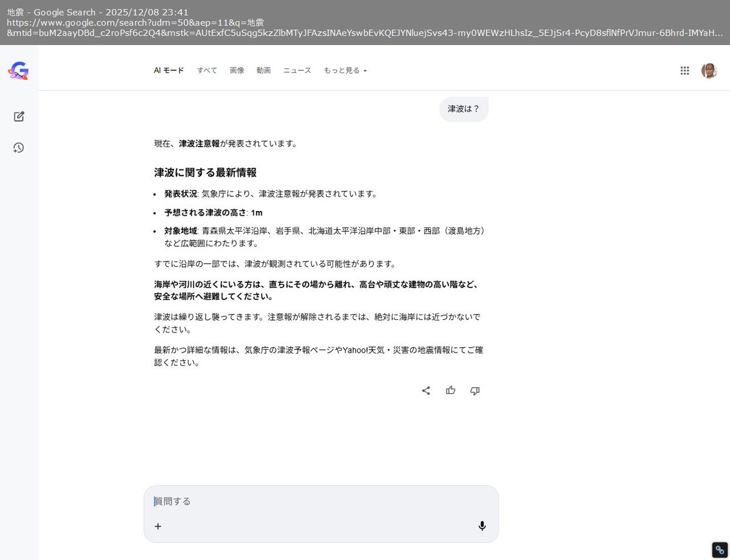The height and width of the screenshot is (560, 730).
Task: Toggle the extension icon at bottom right
Action: (720, 549)
